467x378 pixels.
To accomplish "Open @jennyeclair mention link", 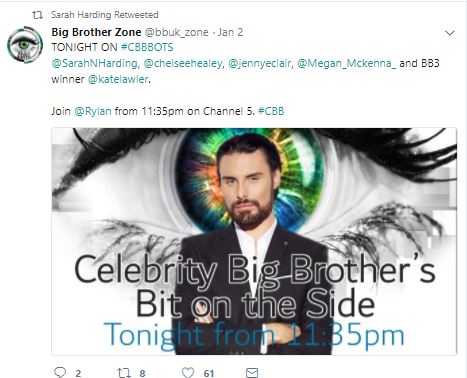I will tap(260, 63).
